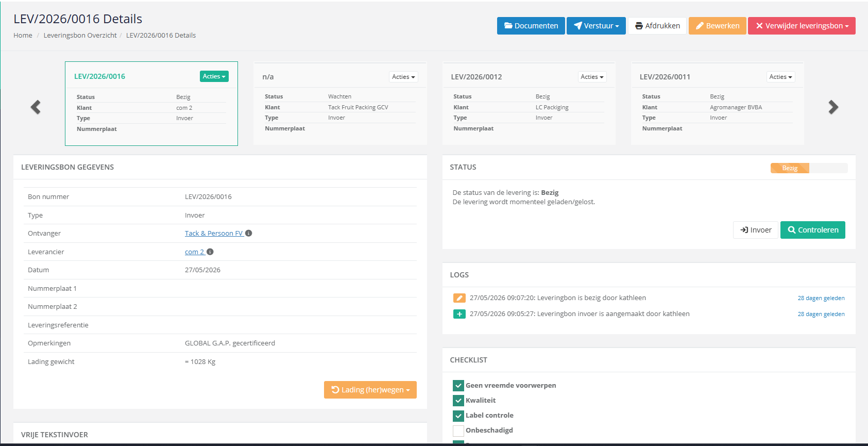Click the Wachten status value on n/a card
Image resolution: width=868 pixels, height=446 pixels.
[x=339, y=96]
